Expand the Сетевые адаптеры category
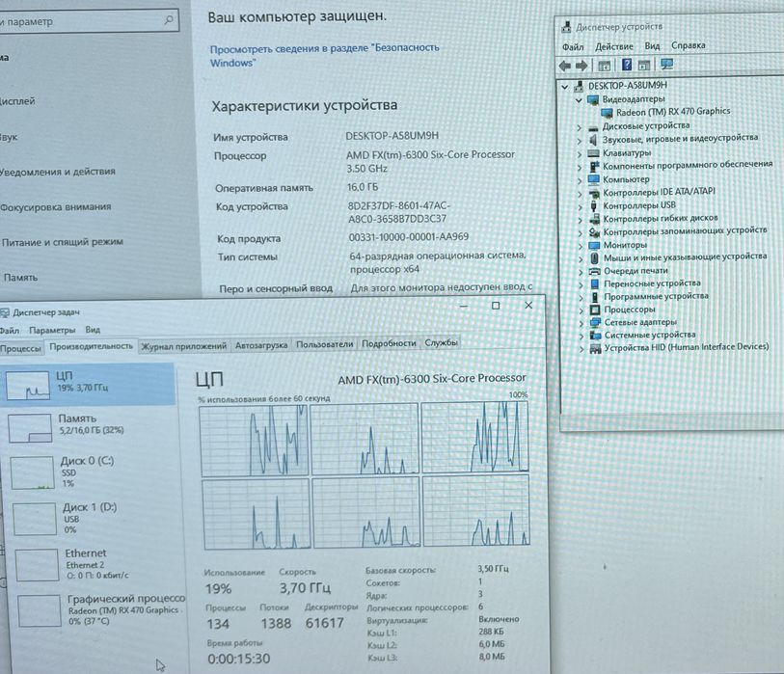This screenshot has width=784, height=674. click(x=581, y=323)
